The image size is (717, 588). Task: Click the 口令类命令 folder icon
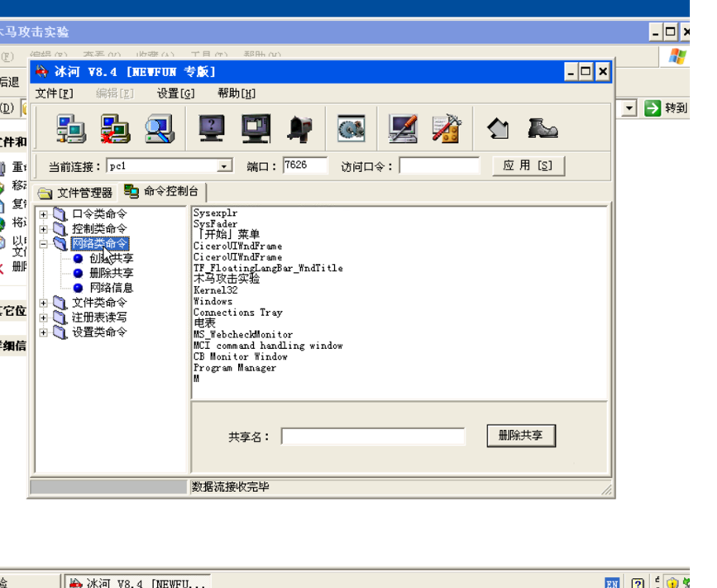60,213
